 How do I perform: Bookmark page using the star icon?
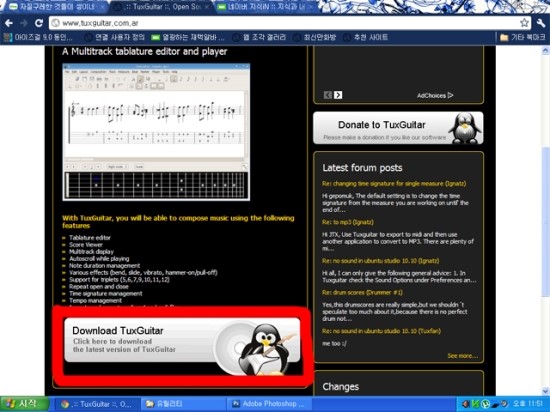(524, 23)
